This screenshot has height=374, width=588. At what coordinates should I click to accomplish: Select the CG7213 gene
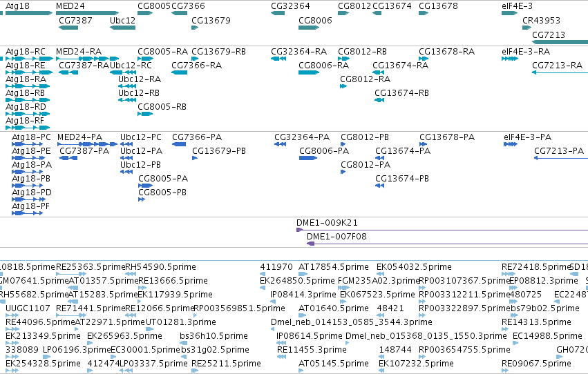tap(560, 41)
